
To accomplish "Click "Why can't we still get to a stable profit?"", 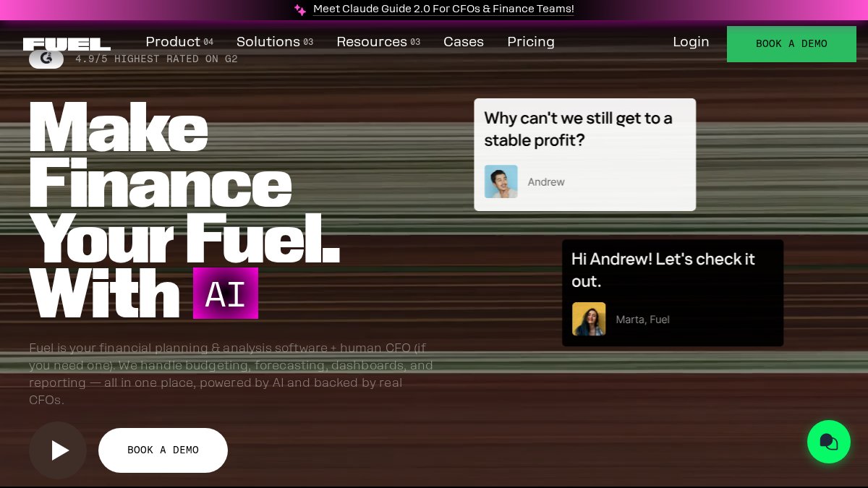I will pos(578,129).
